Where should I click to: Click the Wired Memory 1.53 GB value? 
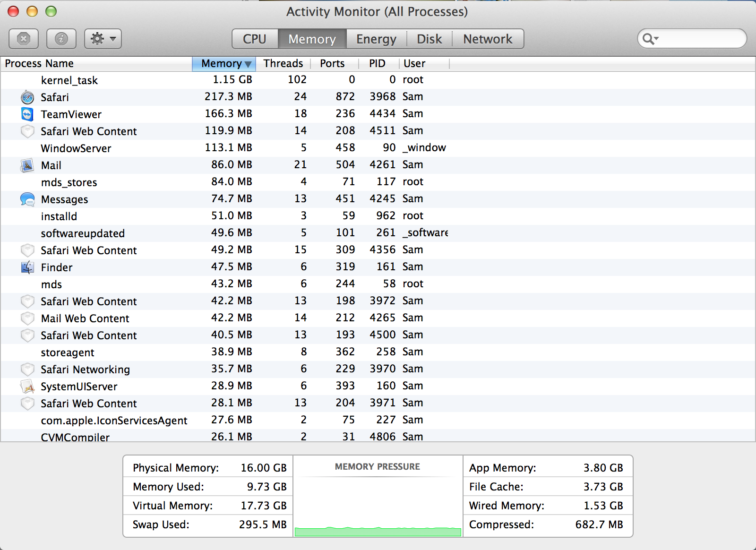[x=603, y=506]
